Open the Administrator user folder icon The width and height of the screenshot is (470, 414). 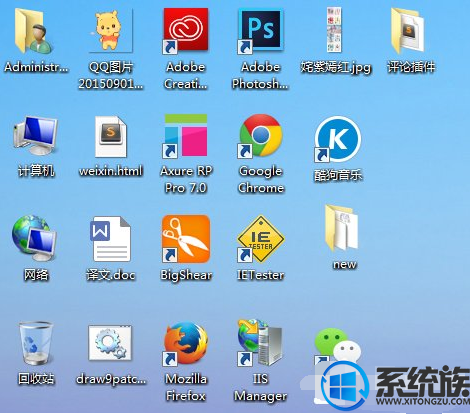pyautogui.click(x=34, y=31)
